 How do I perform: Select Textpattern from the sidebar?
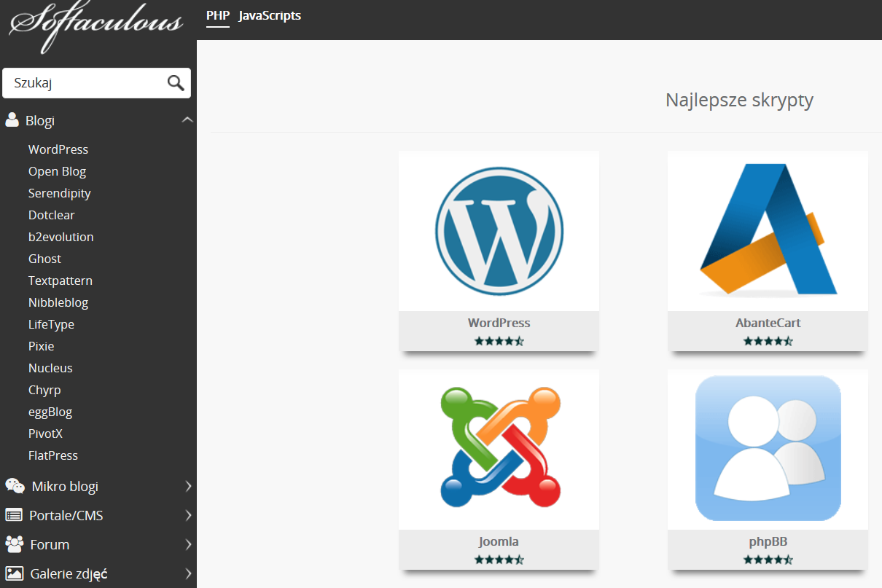[61, 281]
